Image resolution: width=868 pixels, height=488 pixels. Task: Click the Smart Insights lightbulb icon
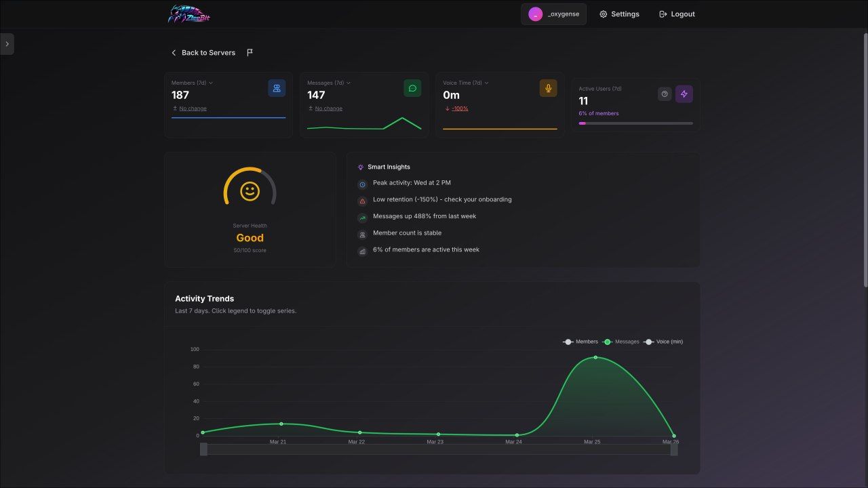361,167
